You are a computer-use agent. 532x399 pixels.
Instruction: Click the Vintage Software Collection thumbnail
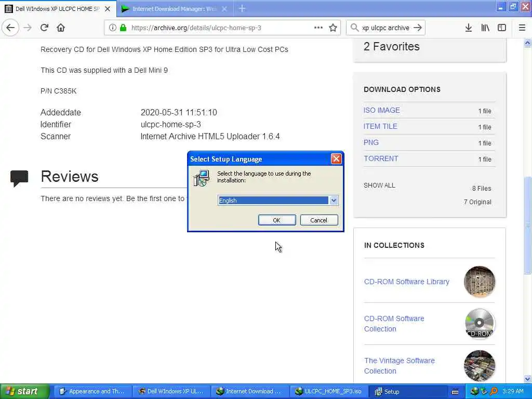(480, 366)
